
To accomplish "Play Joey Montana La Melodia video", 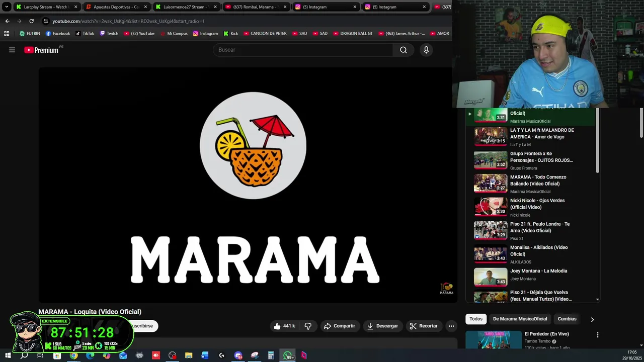I will pyautogui.click(x=531, y=278).
